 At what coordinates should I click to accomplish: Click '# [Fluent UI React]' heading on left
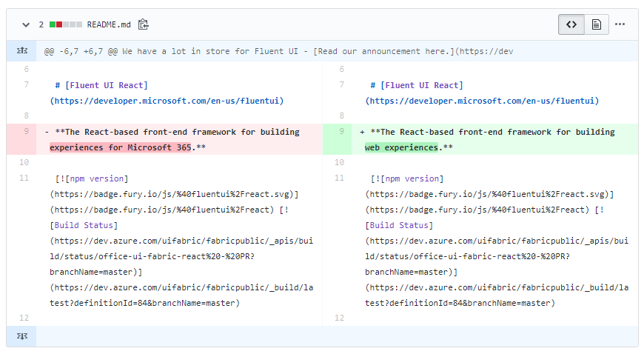click(x=101, y=85)
